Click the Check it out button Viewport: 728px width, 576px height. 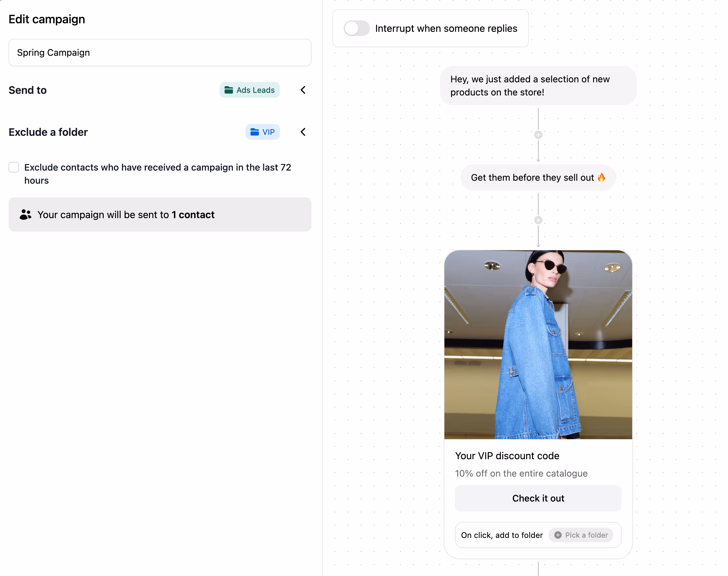pos(538,498)
